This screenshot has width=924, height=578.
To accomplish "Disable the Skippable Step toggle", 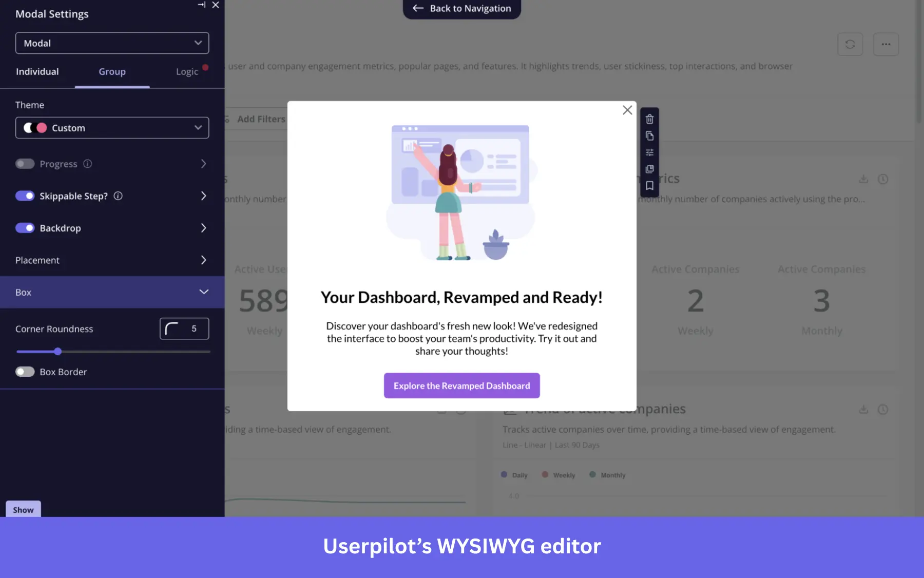I will [25, 196].
